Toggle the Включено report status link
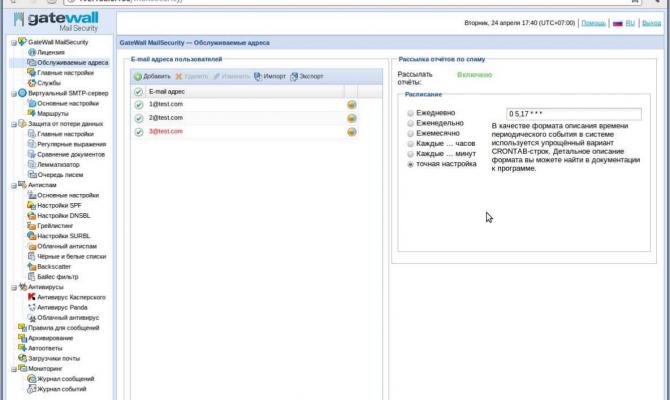Screen dimensions: 670x400 474,75
